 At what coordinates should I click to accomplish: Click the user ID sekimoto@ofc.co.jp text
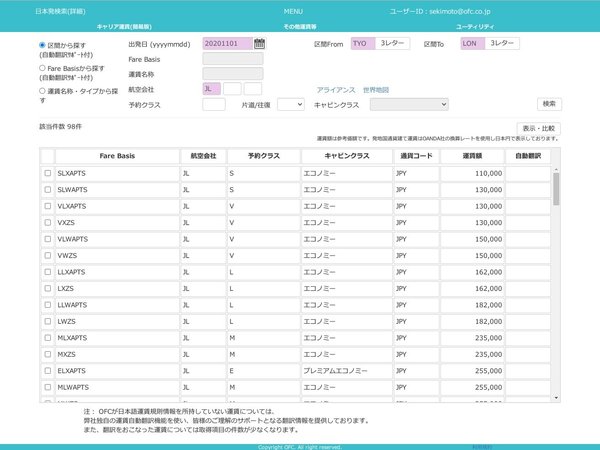tap(440, 11)
